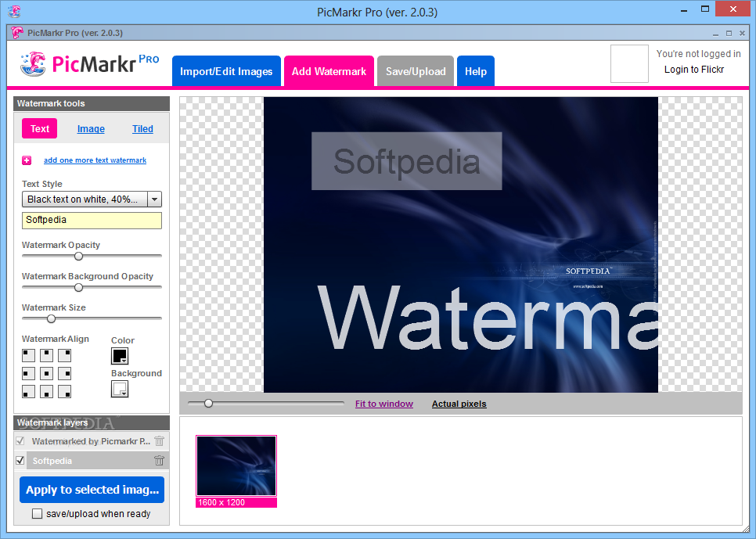Select the Image watermark tool
756x539 pixels.
coord(91,129)
